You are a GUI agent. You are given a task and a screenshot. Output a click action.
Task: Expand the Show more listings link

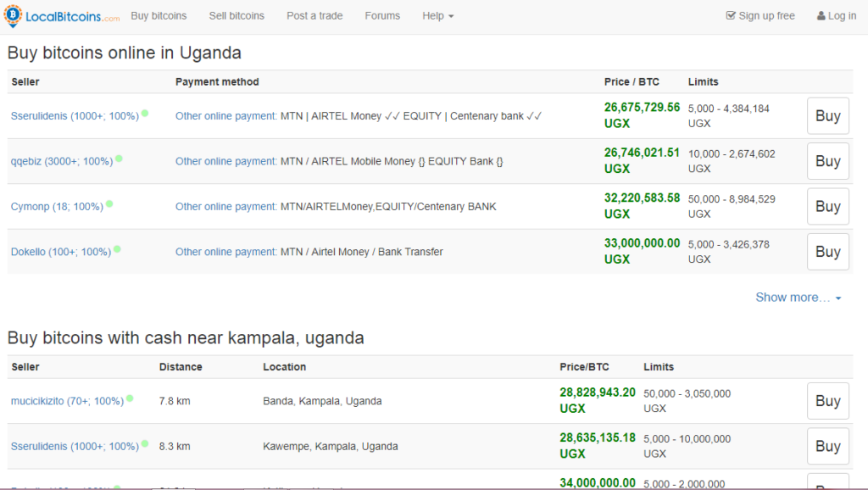[x=798, y=298]
